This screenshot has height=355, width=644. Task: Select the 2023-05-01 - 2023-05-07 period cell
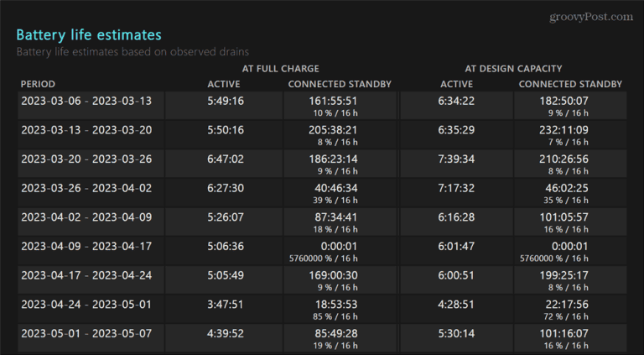pos(86,332)
